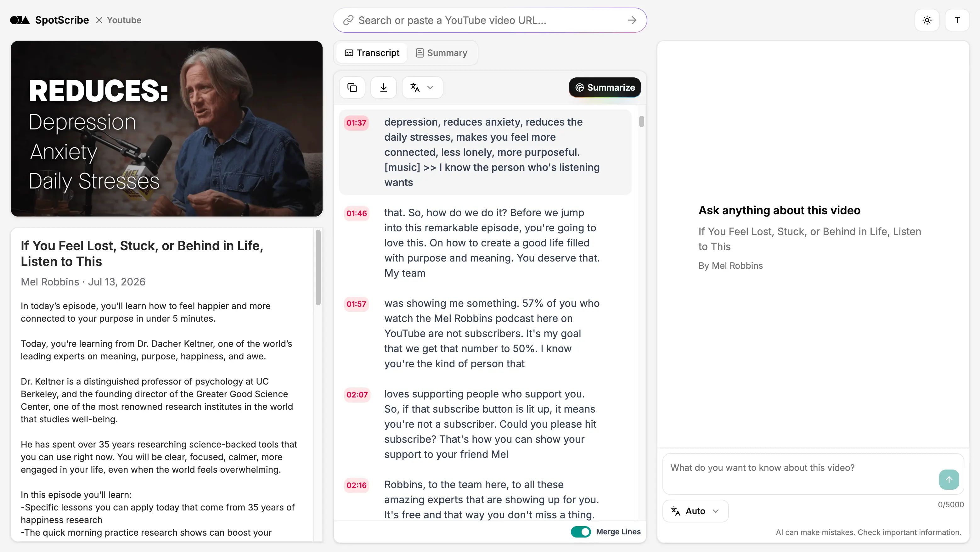Toggle the Merge Lines switch
Image resolution: width=980 pixels, height=552 pixels.
tap(581, 532)
